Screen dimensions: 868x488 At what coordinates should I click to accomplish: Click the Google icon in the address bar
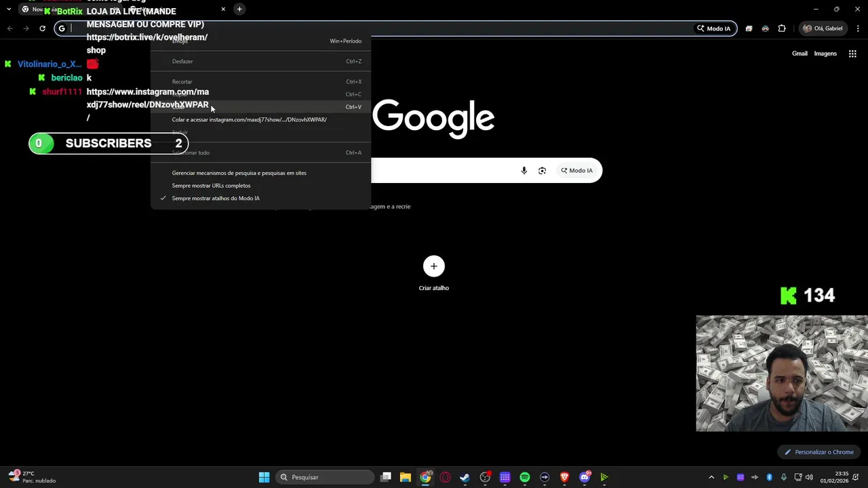tap(62, 28)
